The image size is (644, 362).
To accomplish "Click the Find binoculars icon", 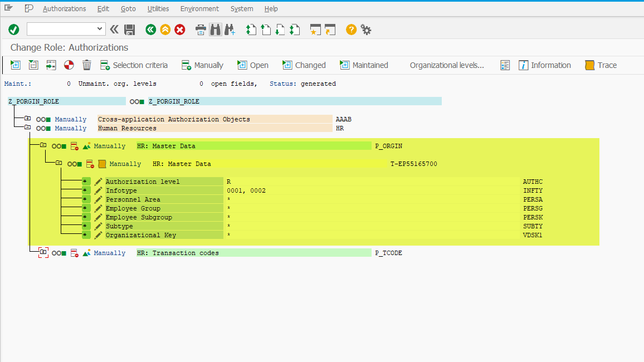I will [x=215, y=30].
